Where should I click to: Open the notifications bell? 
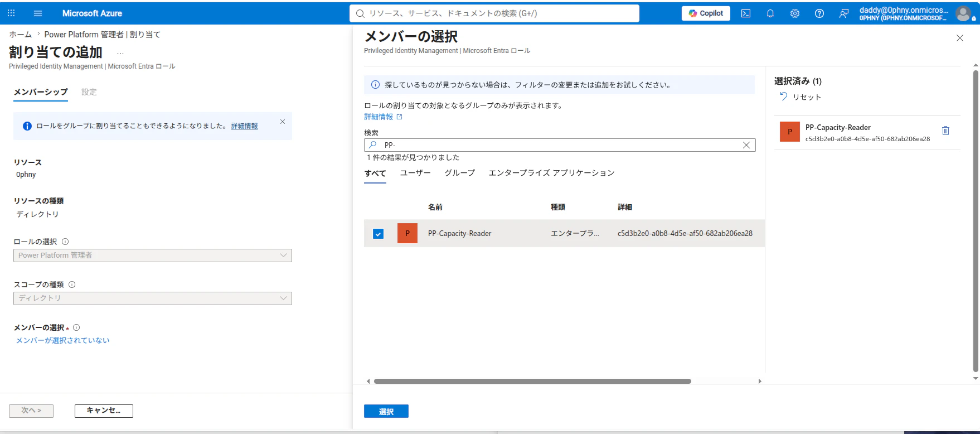pyautogui.click(x=770, y=13)
